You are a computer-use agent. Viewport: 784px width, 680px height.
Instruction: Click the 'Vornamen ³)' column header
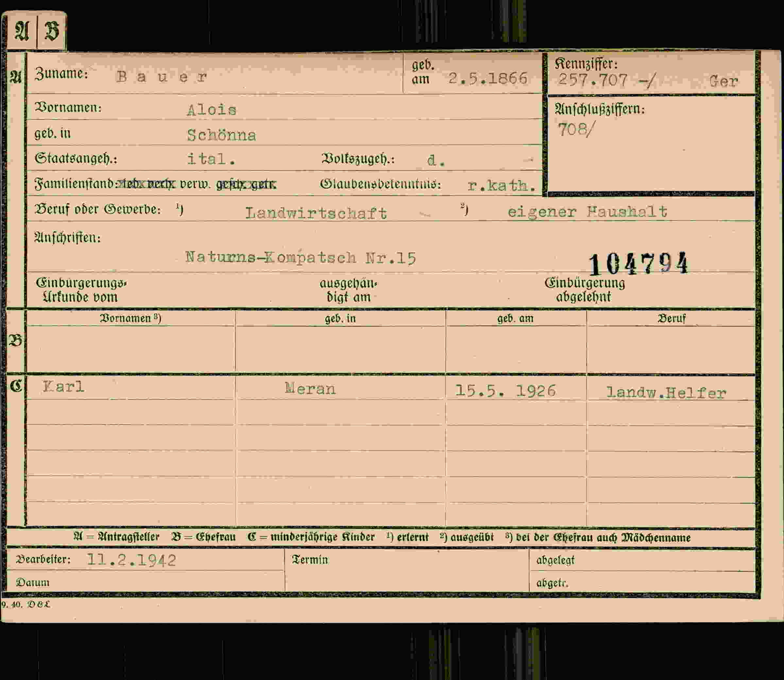[x=130, y=318]
